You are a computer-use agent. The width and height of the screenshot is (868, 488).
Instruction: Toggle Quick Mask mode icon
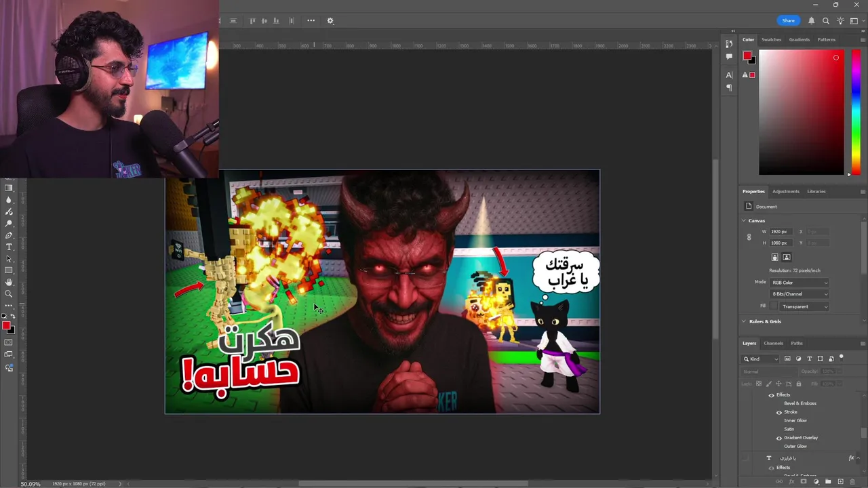pyautogui.click(x=9, y=342)
